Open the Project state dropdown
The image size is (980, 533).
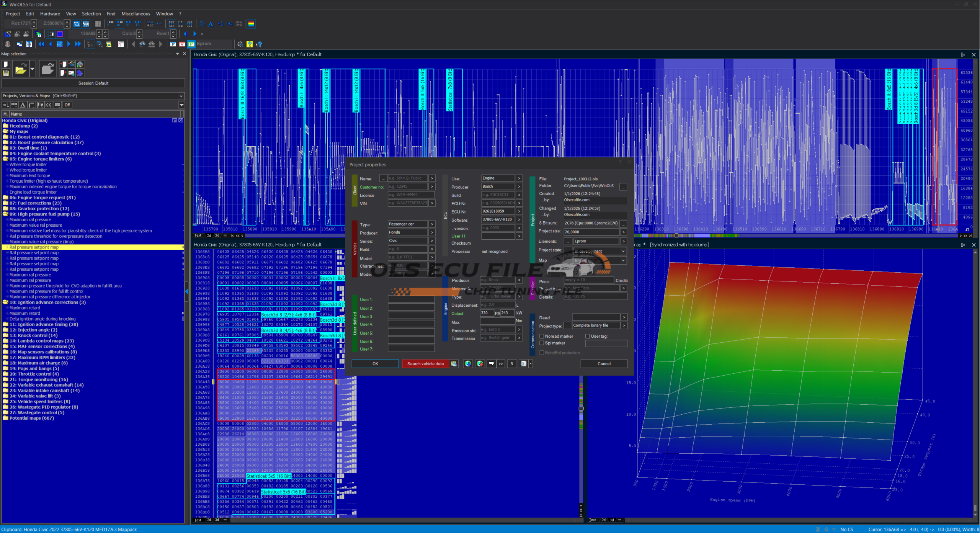point(623,251)
